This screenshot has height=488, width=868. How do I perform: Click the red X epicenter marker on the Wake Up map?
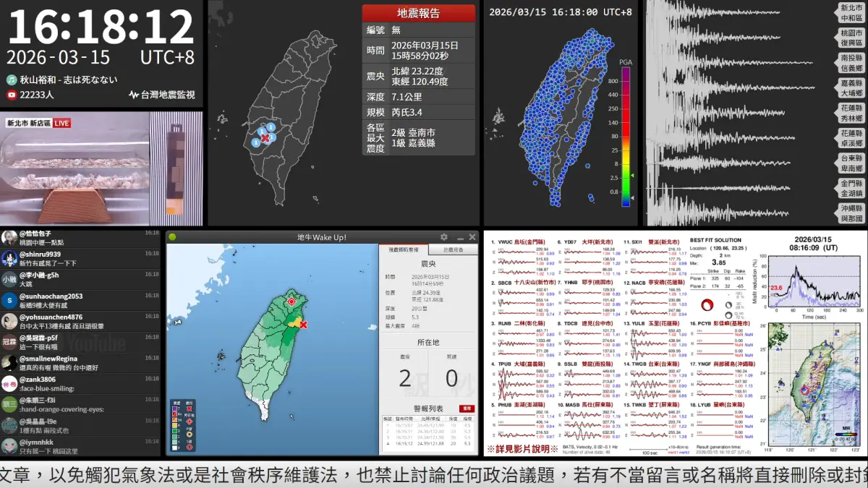(303, 325)
